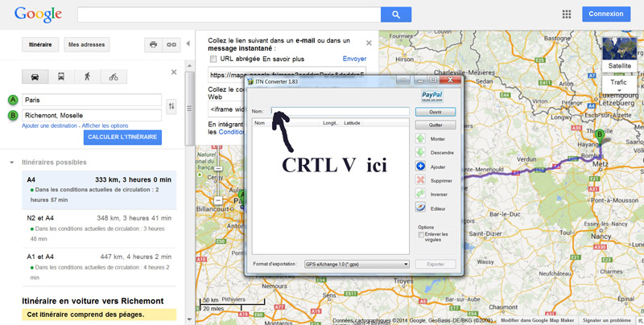Select the N2 et A4 route
This screenshot has height=325, width=644.
coord(99,228)
